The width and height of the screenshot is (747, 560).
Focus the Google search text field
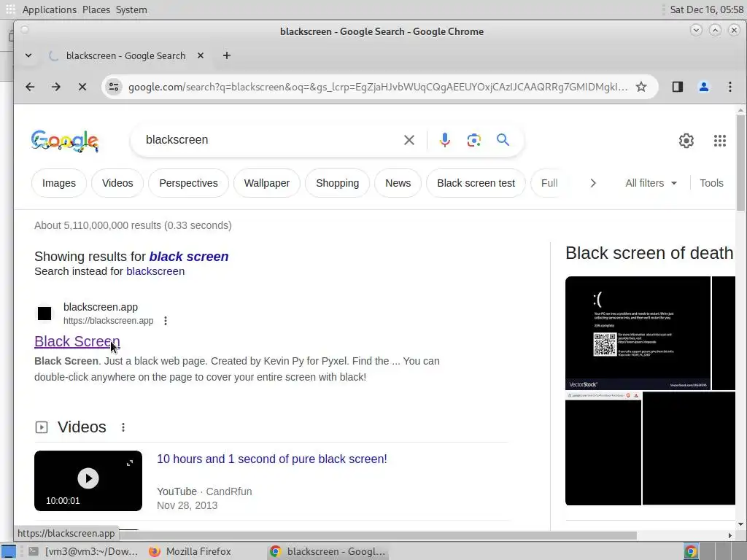271,140
